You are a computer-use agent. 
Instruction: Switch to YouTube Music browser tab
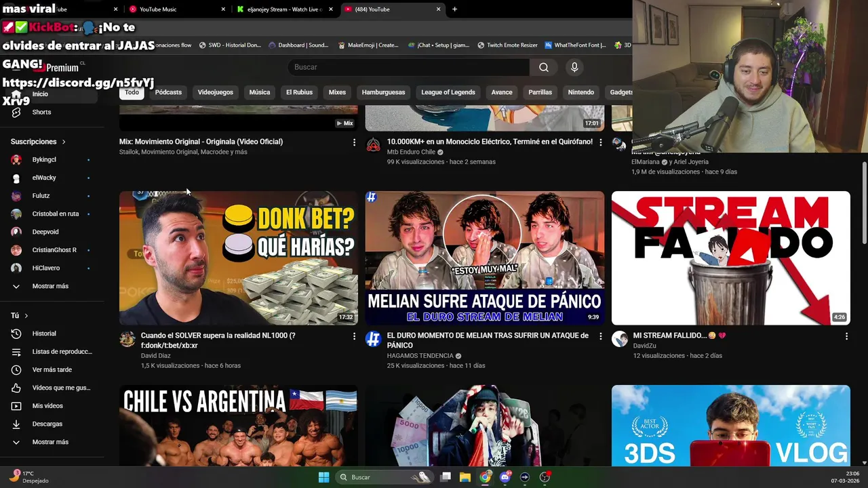pos(176,9)
